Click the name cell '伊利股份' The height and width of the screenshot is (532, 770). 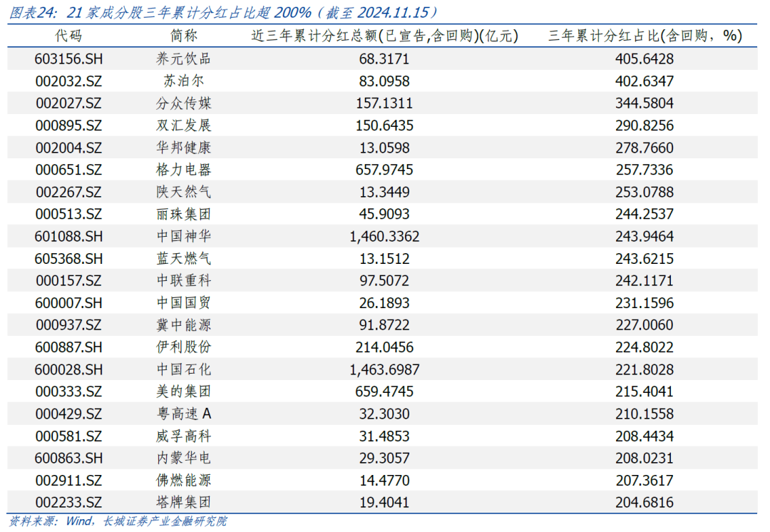(184, 347)
